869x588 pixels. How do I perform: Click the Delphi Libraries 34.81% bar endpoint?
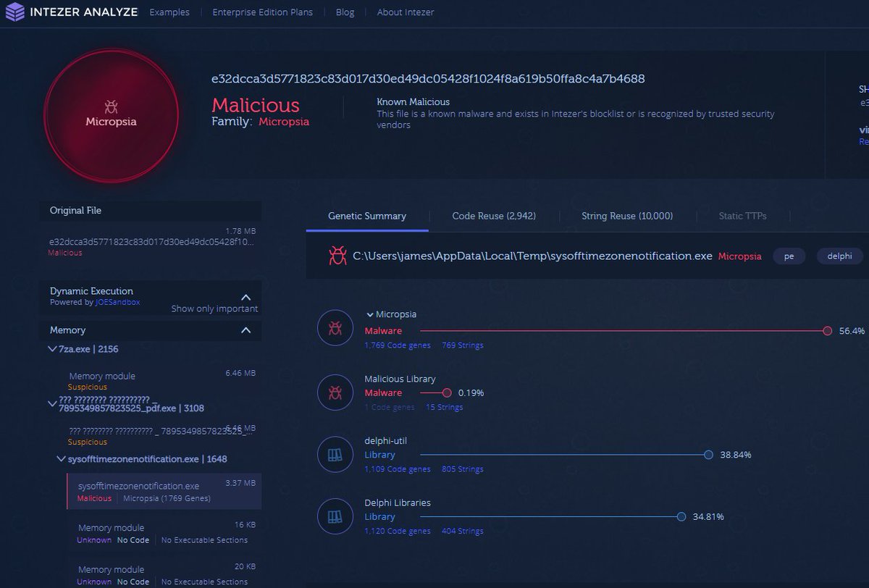tap(681, 517)
